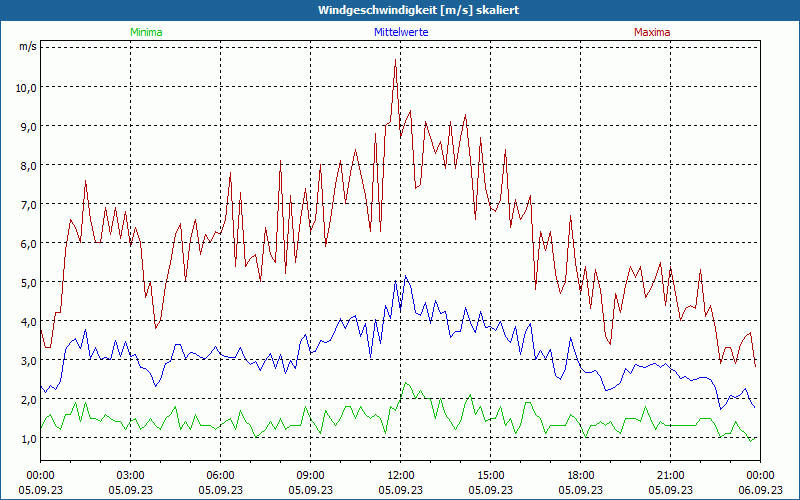Click the chart title 'Windgeschwindigkeit [m/s] skaliert'
The height and width of the screenshot is (500, 800).
pos(418,10)
